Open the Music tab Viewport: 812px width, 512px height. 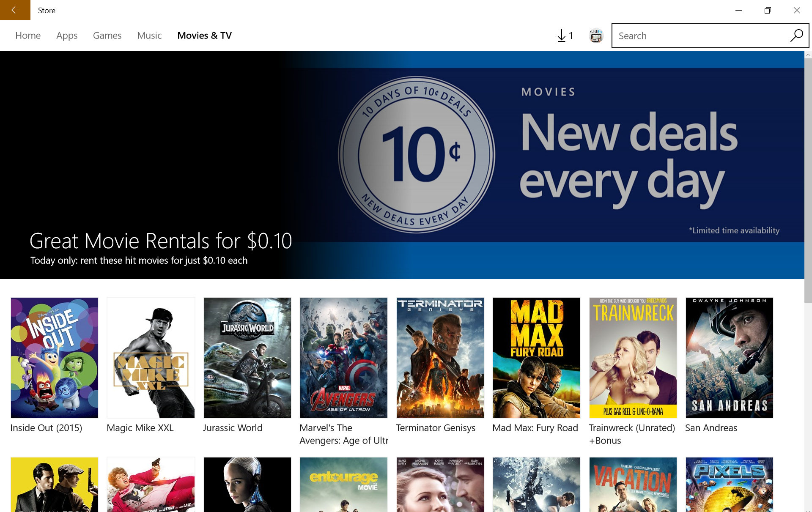point(149,36)
